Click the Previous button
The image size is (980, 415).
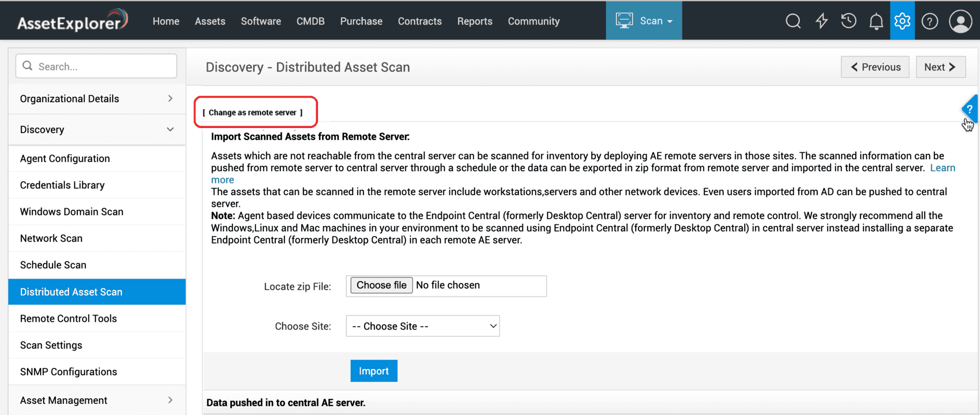click(875, 67)
